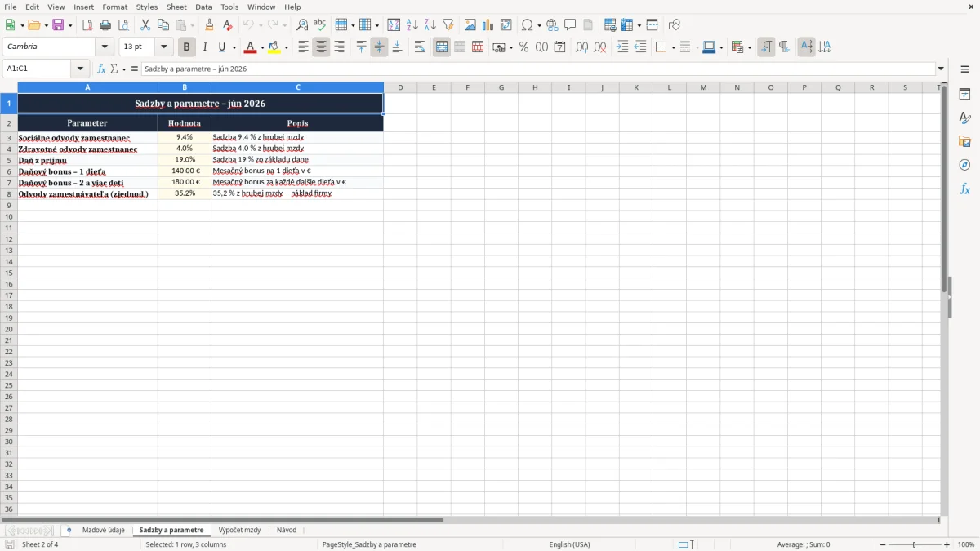Image resolution: width=980 pixels, height=551 pixels.
Task: Click the zoom in plus button
Action: tap(947, 544)
